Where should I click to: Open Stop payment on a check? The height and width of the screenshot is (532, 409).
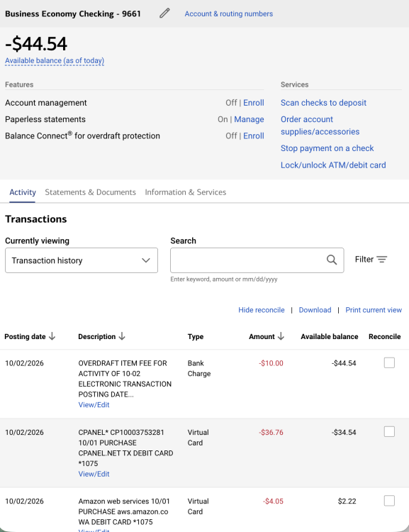[327, 148]
